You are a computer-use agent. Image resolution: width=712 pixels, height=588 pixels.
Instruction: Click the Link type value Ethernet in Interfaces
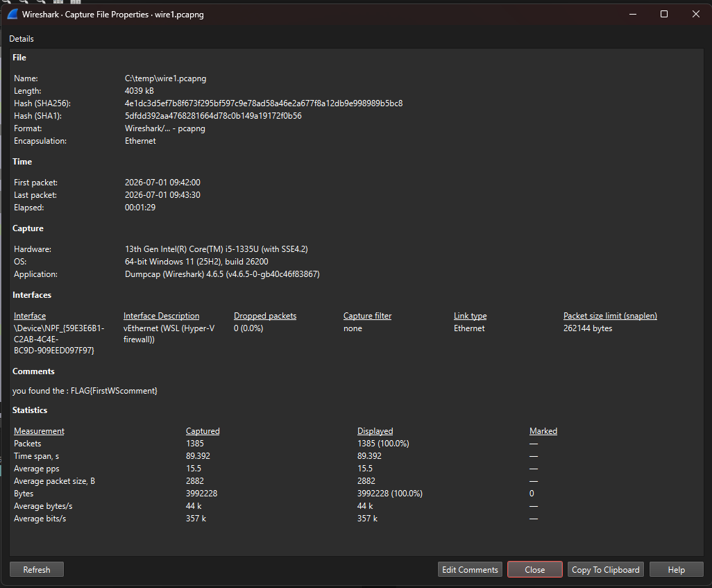pyautogui.click(x=469, y=328)
